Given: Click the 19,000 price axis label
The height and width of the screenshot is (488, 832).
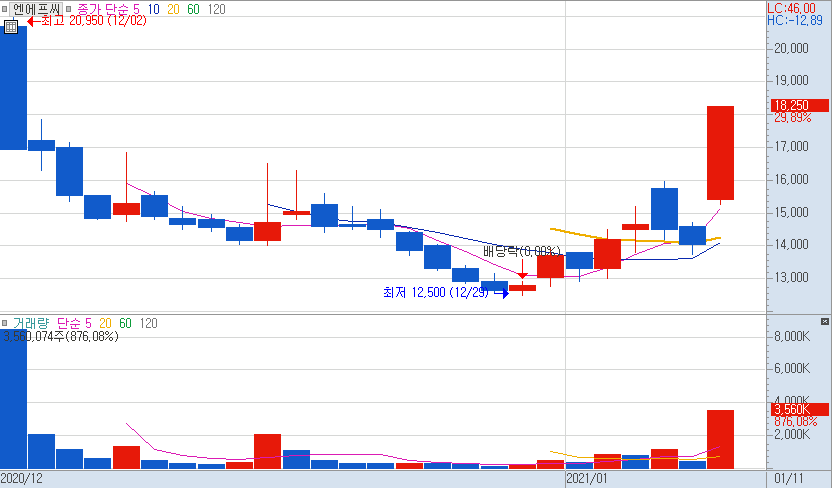Looking at the screenshot, I should point(792,81).
